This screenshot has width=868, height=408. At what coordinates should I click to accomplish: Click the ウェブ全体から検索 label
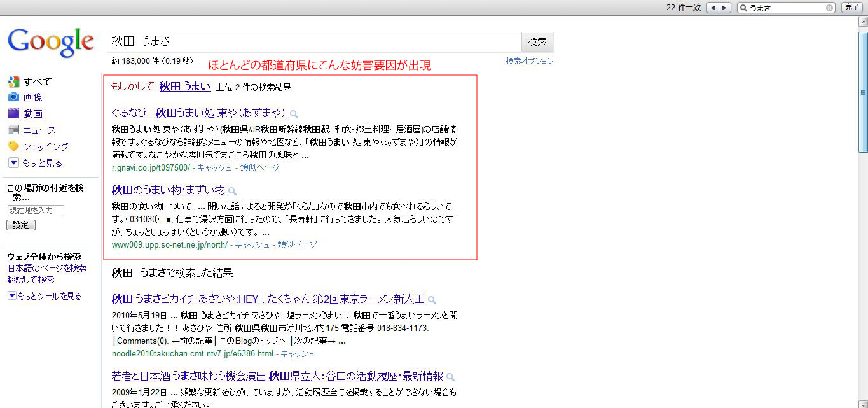coord(44,257)
